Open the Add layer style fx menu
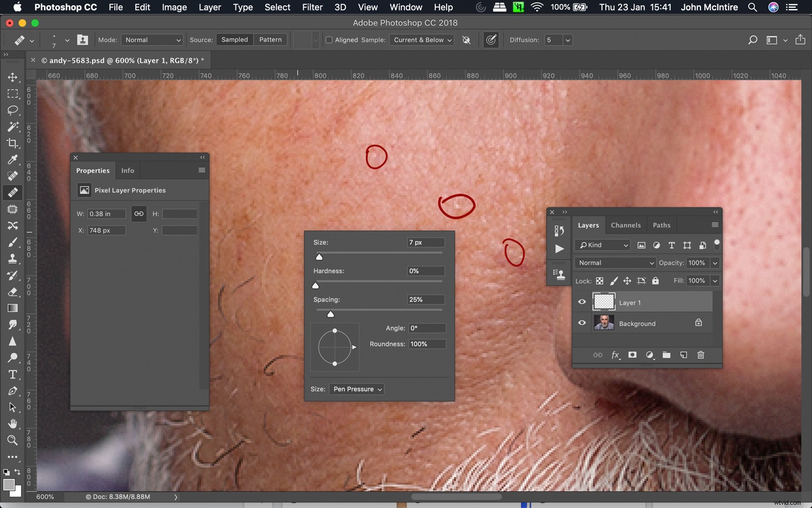 [615, 355]
